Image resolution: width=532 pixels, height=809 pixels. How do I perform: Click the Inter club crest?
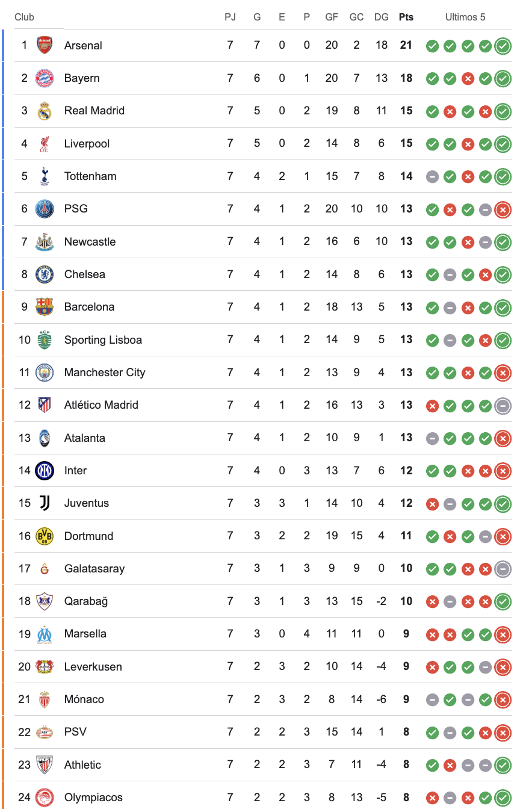pyautogui.click(x=45, y=471)
